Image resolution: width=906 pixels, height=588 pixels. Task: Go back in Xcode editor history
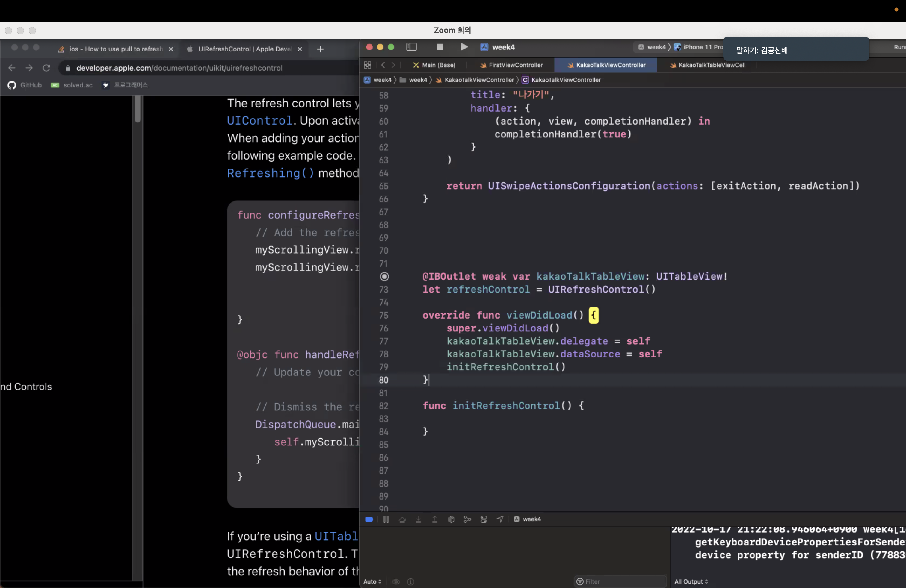[383, 65]
